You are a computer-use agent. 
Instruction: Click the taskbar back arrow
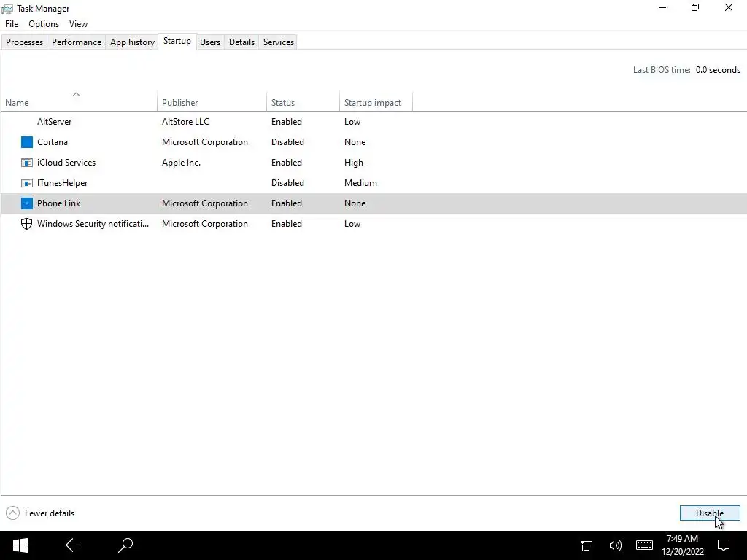point(73,545)
